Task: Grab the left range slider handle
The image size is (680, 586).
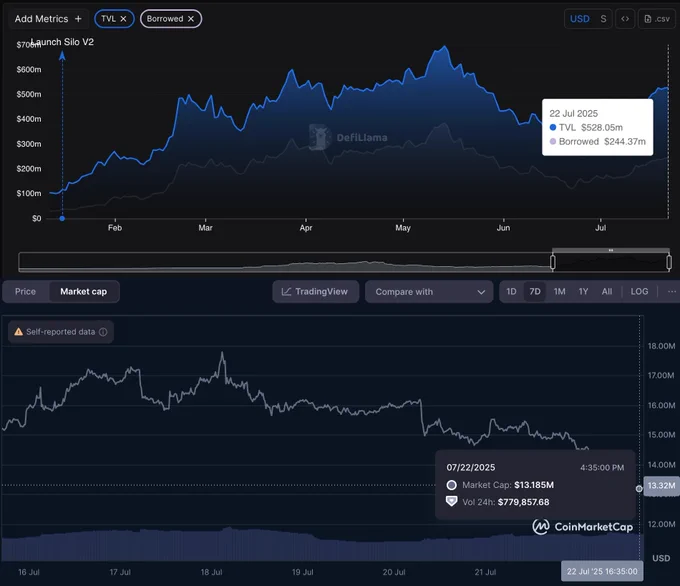Action: click(552, 262)
